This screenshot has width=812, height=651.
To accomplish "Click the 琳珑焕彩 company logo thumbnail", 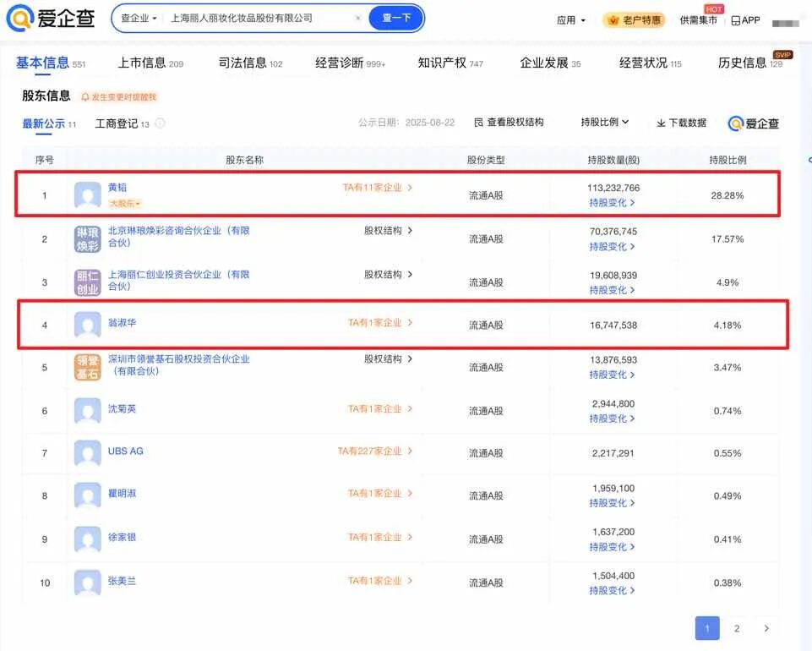I will click(87, 238).
